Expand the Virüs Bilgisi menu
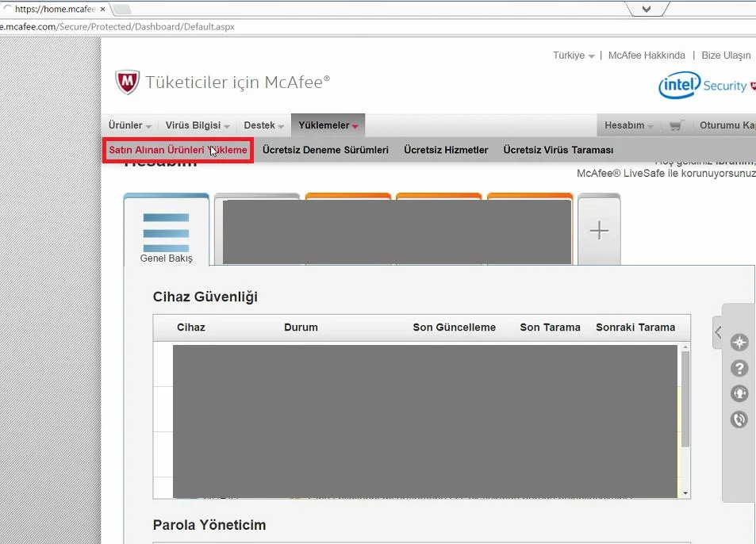 198,125
